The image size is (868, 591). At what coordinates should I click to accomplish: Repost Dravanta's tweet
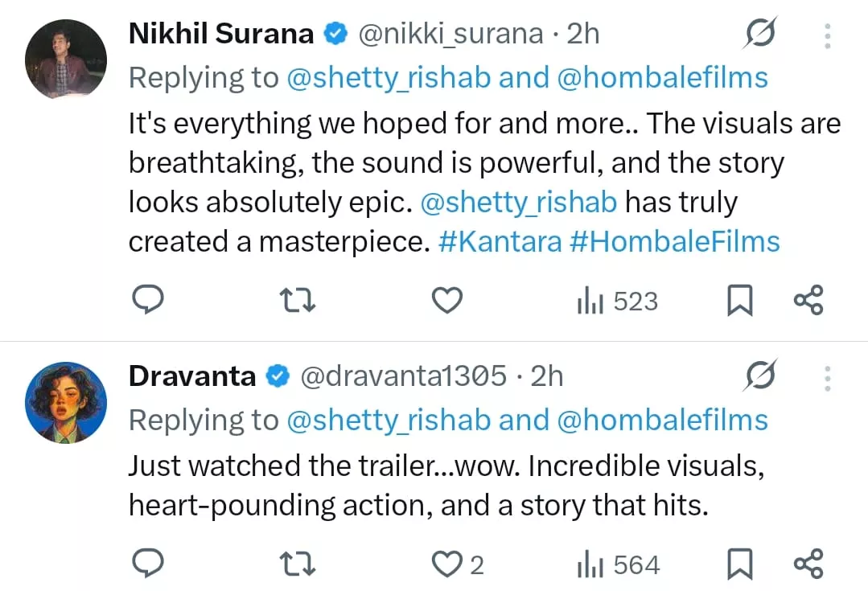(296, 564)
